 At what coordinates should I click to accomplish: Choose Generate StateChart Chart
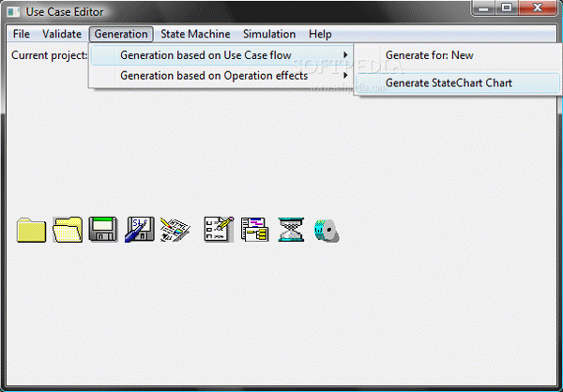(x=449, y=83)
